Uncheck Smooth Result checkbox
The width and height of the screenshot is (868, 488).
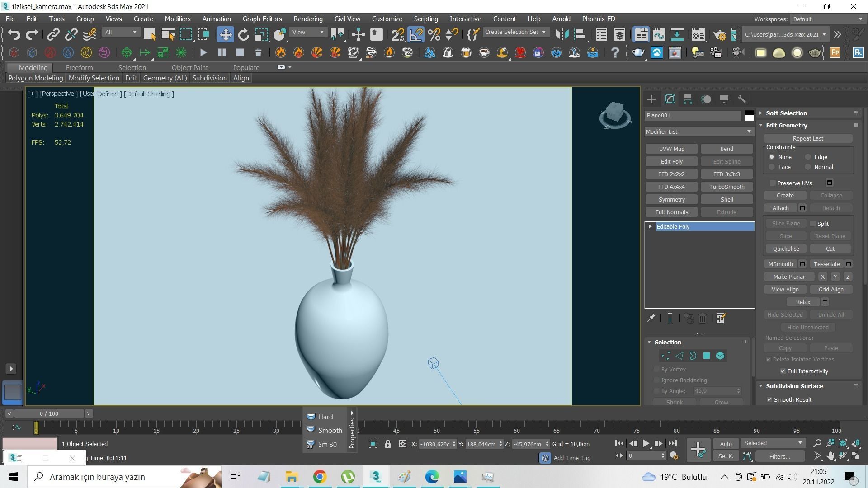tap(769, 399)
